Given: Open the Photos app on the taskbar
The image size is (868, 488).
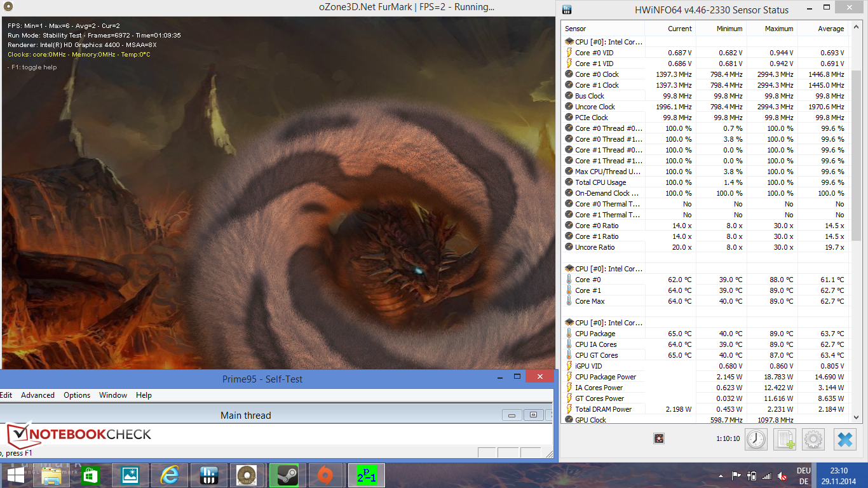Looking at the screenshot, I should point(130,475).
